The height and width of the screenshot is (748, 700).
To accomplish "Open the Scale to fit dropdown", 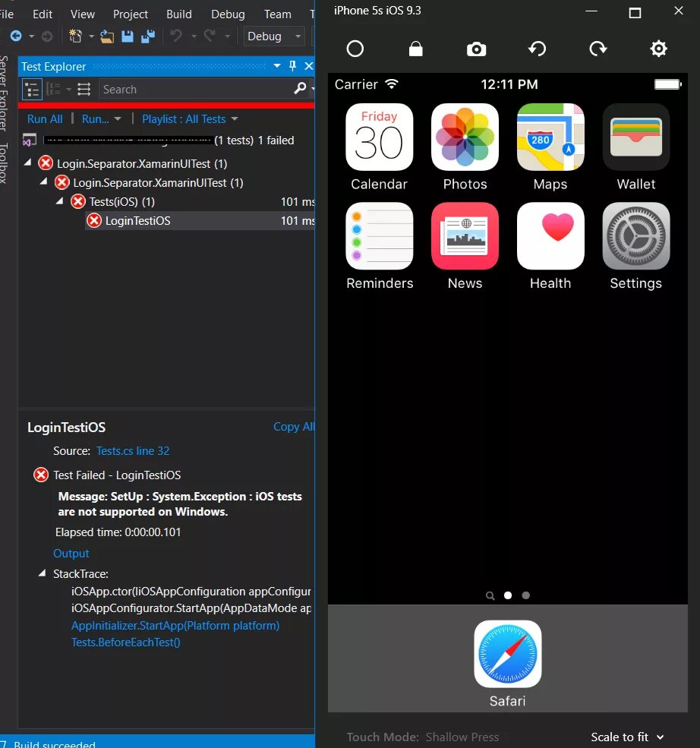I will [627, 737].
